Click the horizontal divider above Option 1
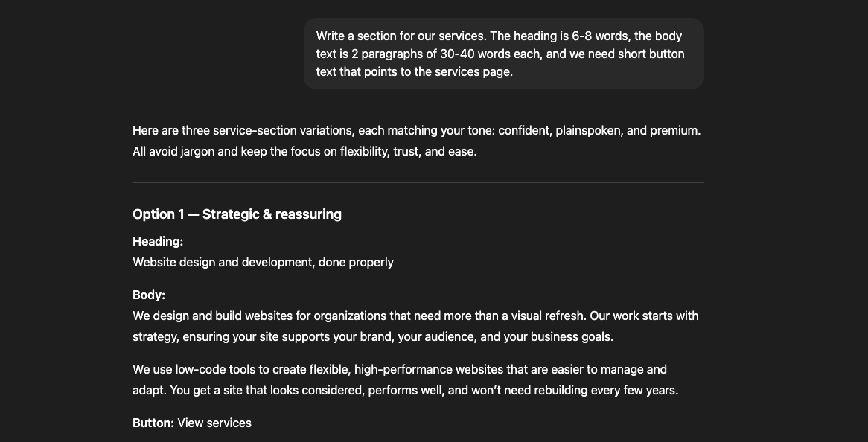The height and width of the screenshot is (442, 868). [x=418, y=182]
